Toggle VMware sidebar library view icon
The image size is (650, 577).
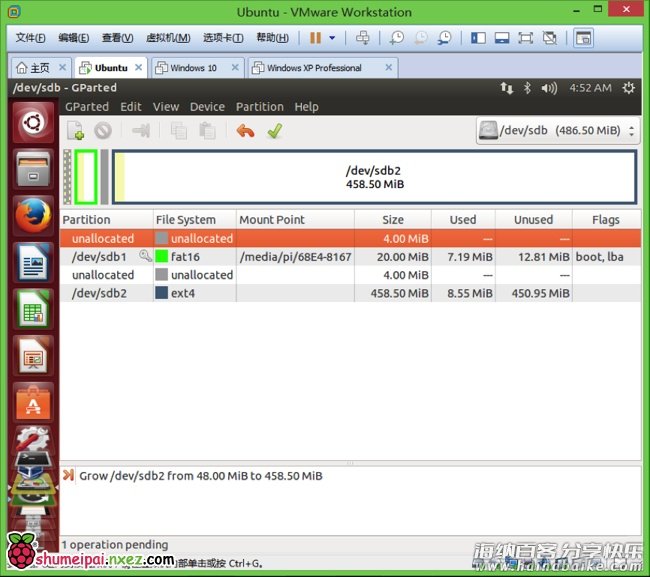pyautogui.click(x=478, y=38)
